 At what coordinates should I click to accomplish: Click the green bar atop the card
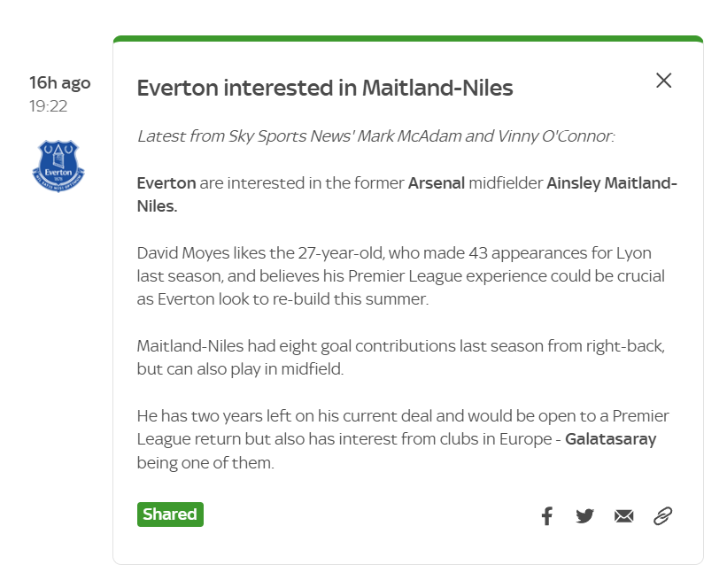tap(408, 38)
